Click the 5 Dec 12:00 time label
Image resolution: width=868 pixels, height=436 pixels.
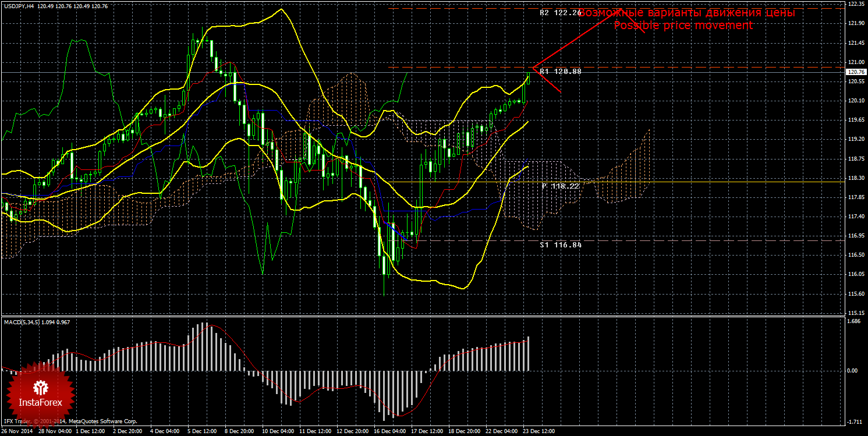[202, 431]
